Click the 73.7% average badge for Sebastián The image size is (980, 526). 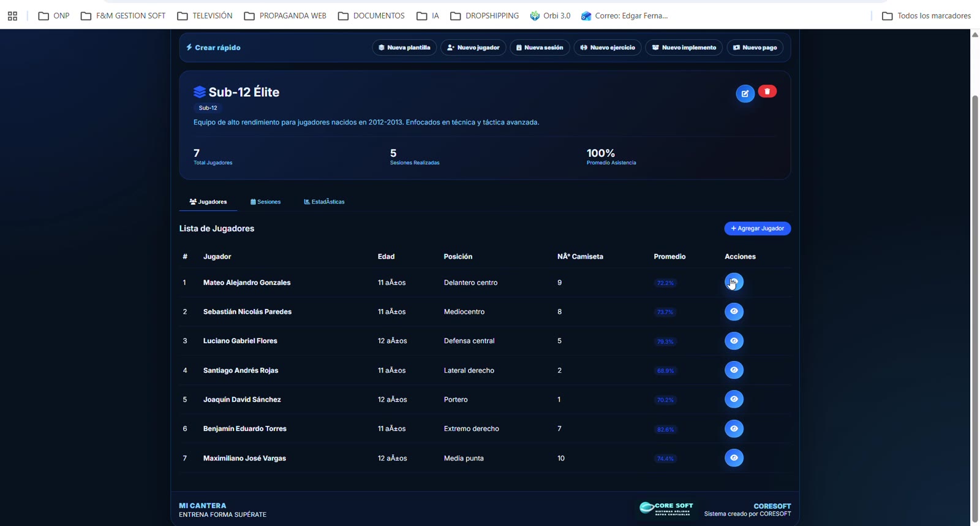665,312
